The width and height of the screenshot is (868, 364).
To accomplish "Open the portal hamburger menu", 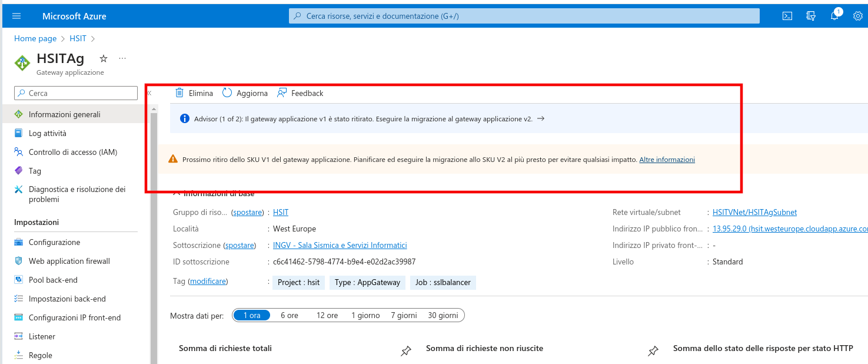I will click(16, 16).
